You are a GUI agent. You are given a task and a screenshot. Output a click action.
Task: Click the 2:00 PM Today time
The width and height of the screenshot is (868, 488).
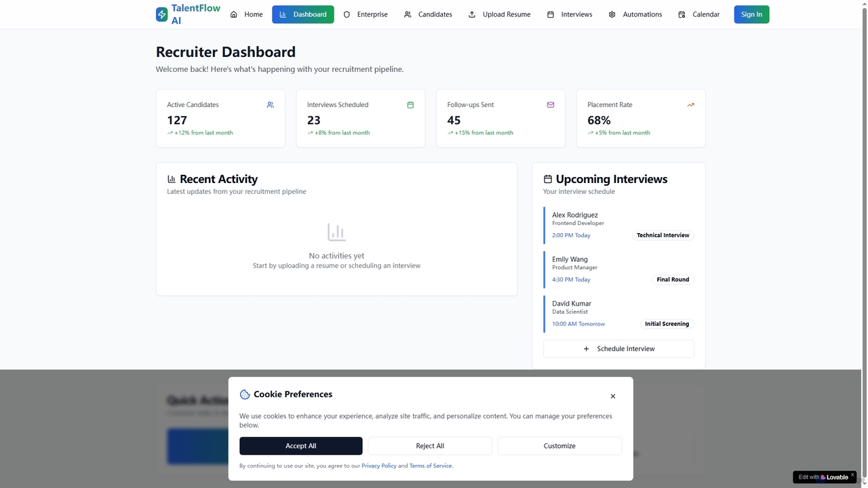pyautogui.click(x=571, y=235)
